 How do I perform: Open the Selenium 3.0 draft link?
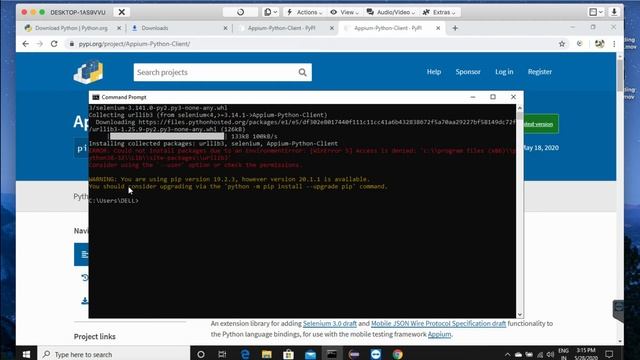click(x=330, y=323)
